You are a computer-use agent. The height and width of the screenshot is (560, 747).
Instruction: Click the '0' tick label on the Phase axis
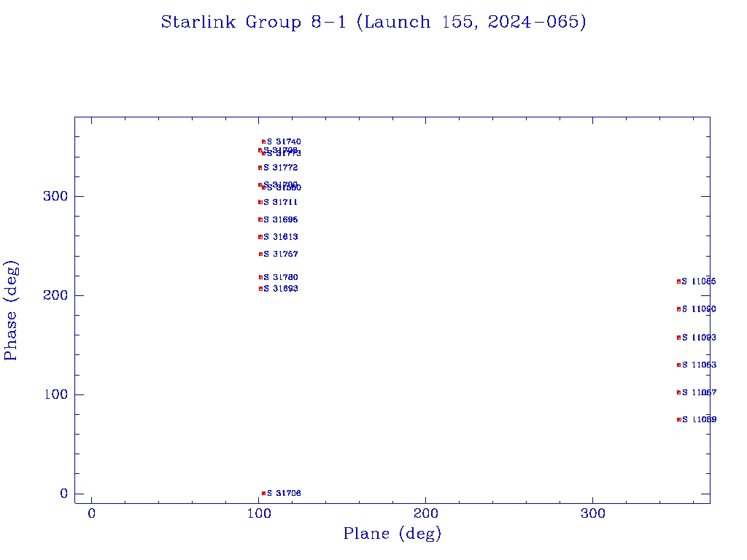(x=64, y=494)
